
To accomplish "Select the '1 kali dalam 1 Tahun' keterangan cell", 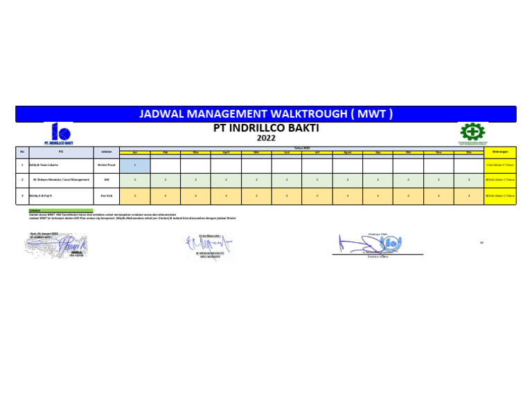I will click(x=500, y=165).
